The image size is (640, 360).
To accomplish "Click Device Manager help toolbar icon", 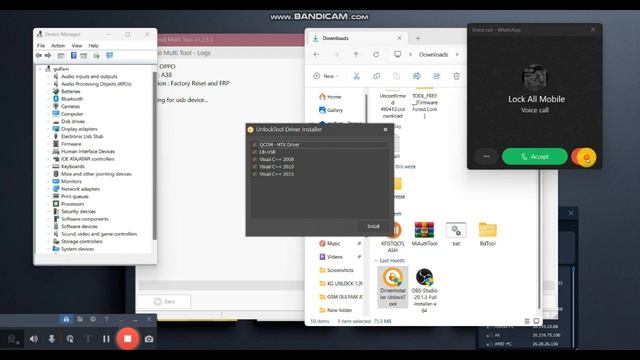I will pyautogui.click(x=73, y=56).
